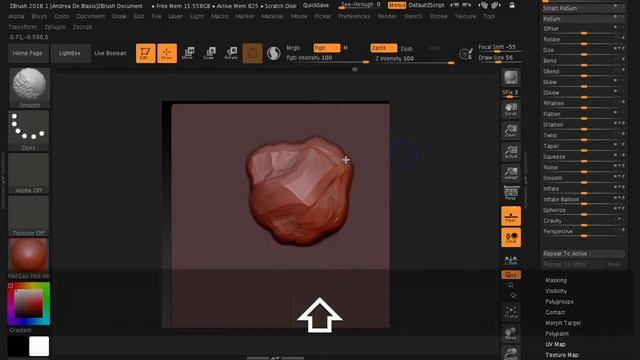Expand the Contact sub-palette
The width and height of the screenshot is (640, 360).
tap(555, 312)
